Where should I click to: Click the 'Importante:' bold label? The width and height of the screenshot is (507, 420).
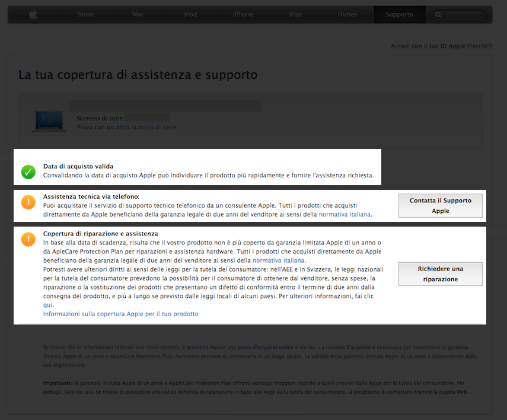[58, 383]
